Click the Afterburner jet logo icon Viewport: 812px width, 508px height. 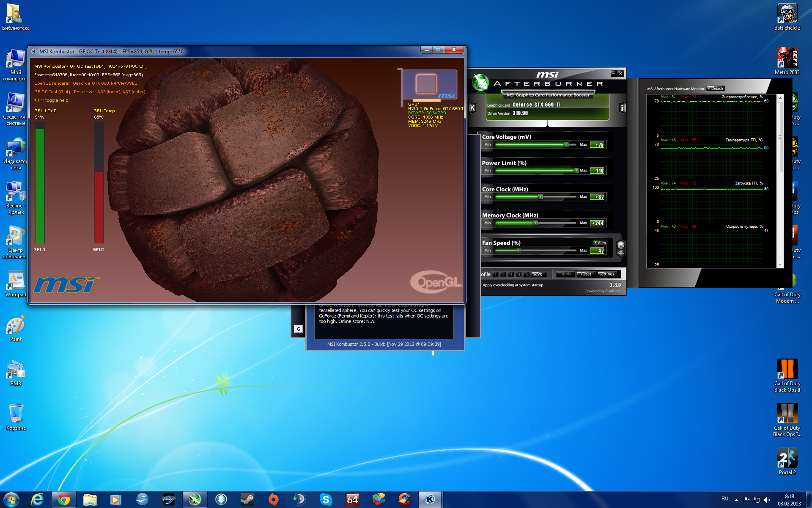[480, 82]
